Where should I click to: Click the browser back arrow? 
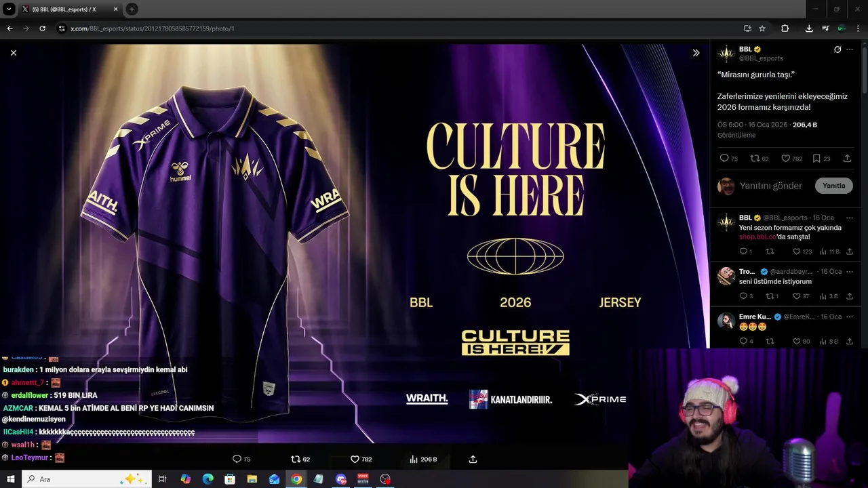9,28
